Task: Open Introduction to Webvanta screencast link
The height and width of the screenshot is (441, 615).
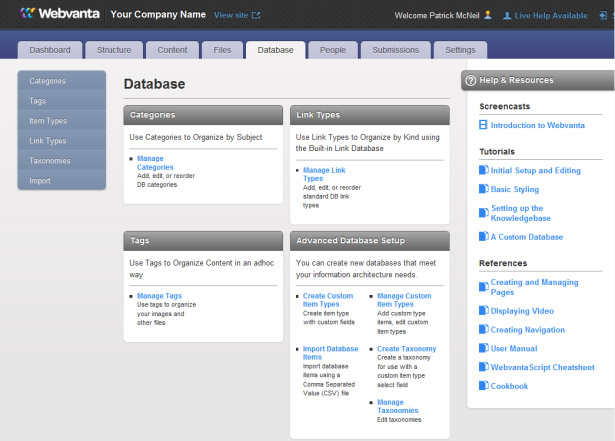Action: [537, 125]
